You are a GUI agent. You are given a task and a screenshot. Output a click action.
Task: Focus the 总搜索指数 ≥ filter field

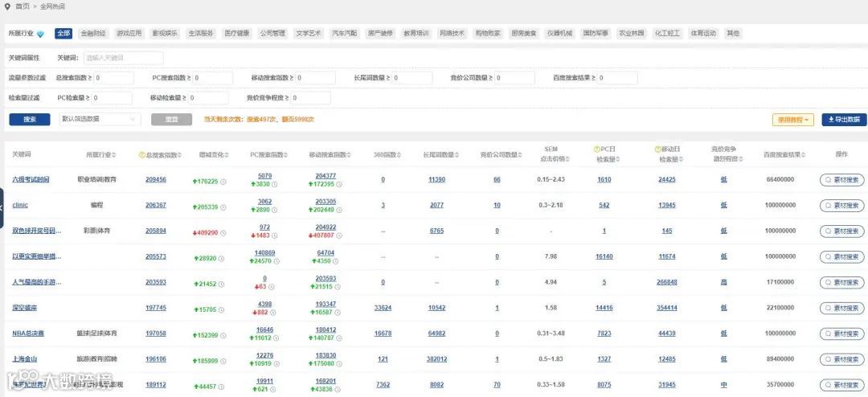pos(113,78)
